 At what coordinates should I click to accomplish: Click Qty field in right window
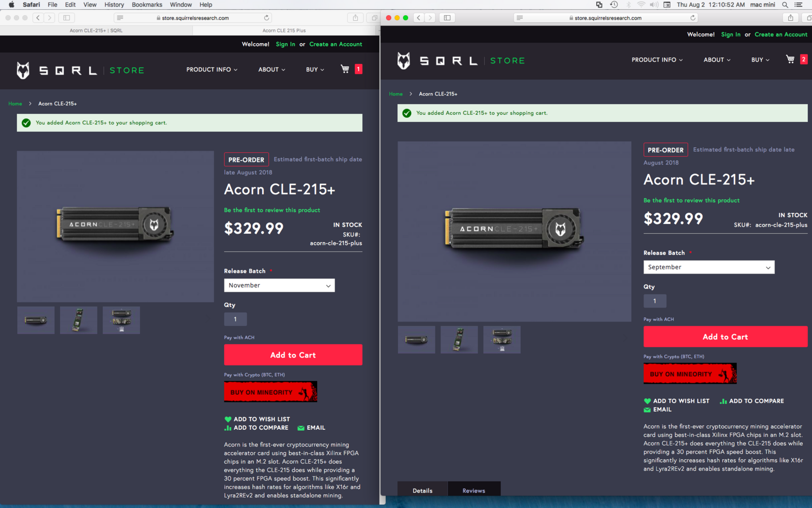tap(655, 301)
